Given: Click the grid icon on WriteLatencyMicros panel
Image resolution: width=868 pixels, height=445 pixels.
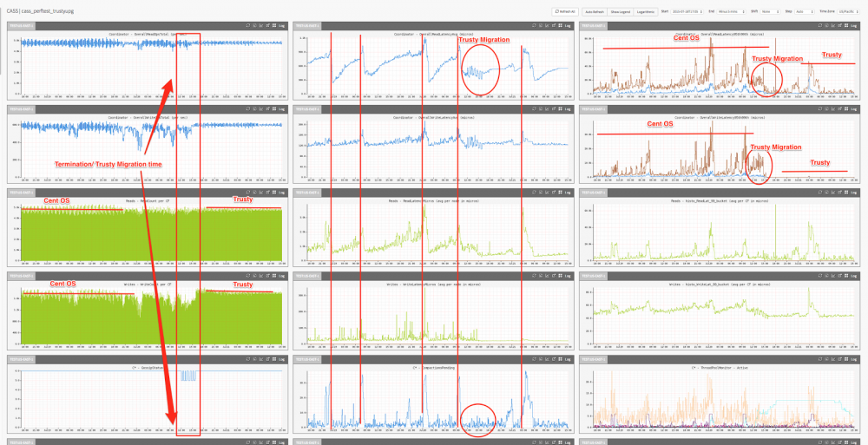Looking at the screenshot, I should point(560,275).
